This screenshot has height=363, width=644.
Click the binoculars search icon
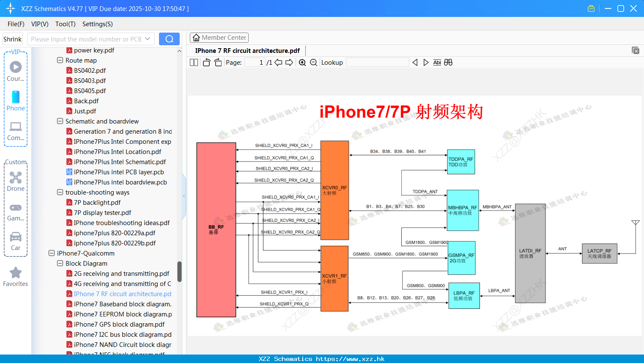(x=448, y=63)
